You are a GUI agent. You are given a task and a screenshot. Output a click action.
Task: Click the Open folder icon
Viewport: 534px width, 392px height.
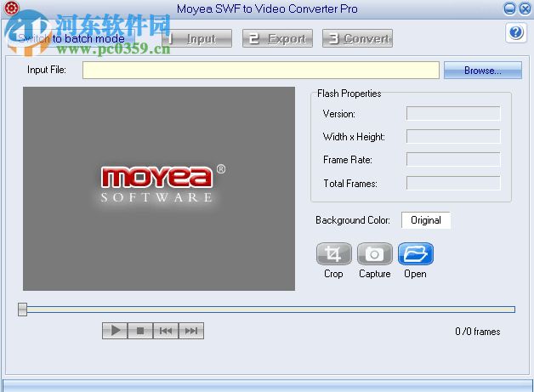click(x=416, y=253)
